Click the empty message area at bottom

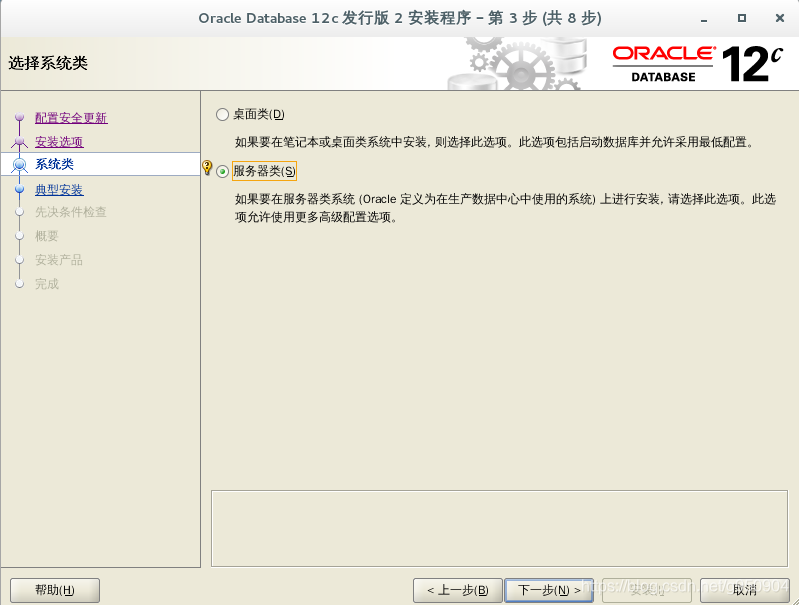[x=499, y=529]
